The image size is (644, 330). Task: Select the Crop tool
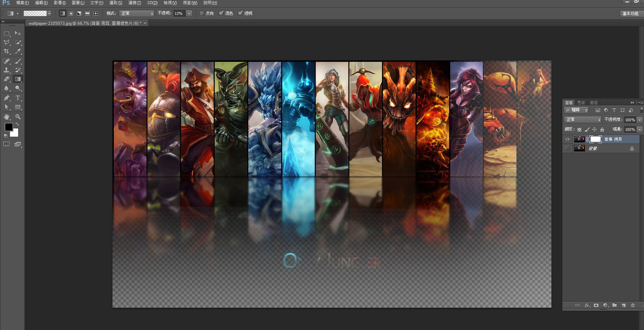[x=7, y=51]
